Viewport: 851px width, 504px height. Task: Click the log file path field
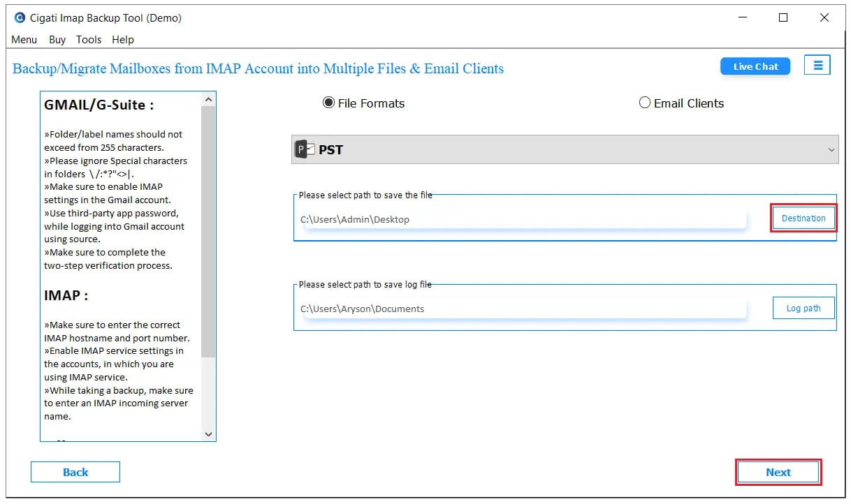524,309
